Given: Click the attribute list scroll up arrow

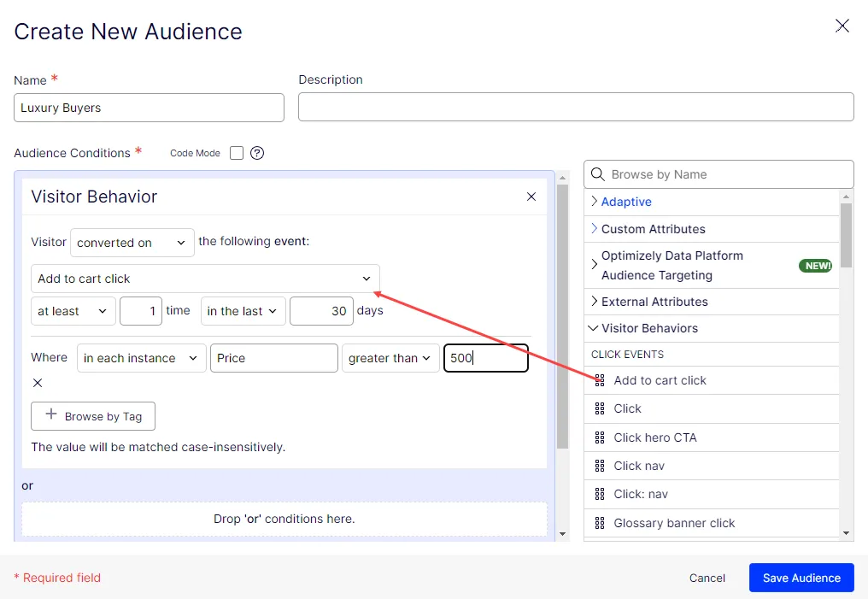Looking at the screenshot, I should coord(846,196).
